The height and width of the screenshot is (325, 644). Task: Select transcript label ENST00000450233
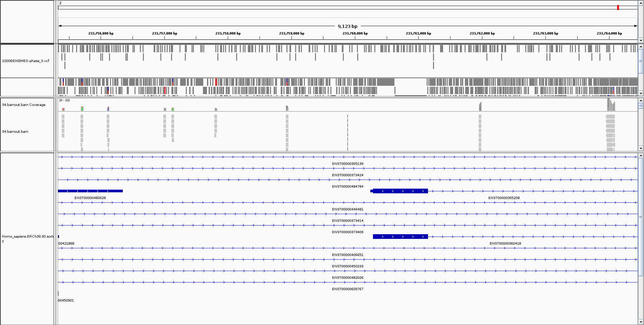(347, 266)
